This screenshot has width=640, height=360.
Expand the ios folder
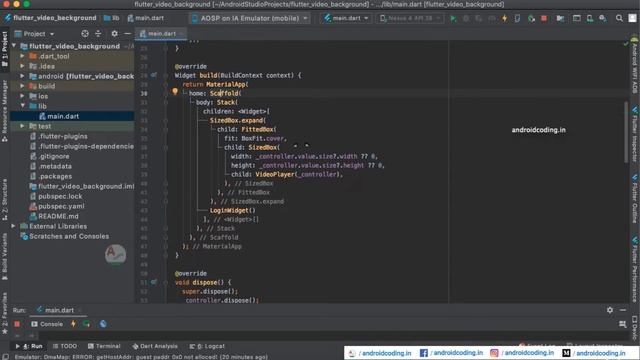click(x=22, y=96)
